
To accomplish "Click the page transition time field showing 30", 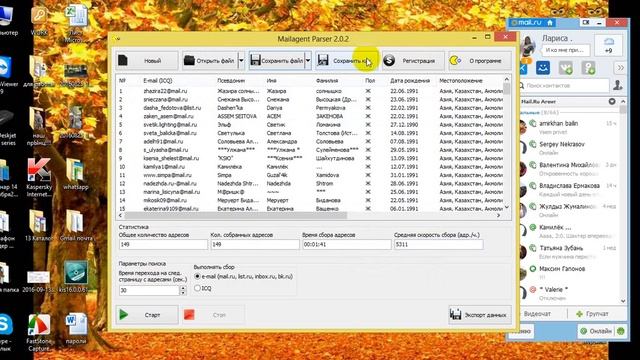I will [149, 290].
